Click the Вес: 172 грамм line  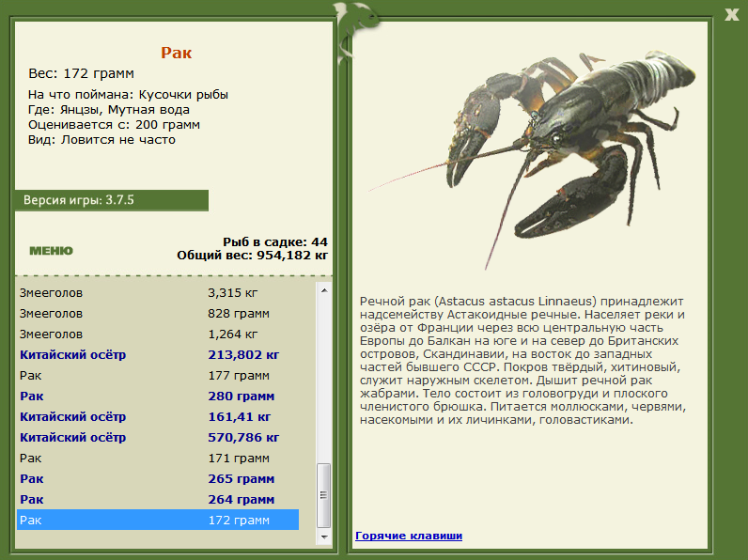[81, 73]
